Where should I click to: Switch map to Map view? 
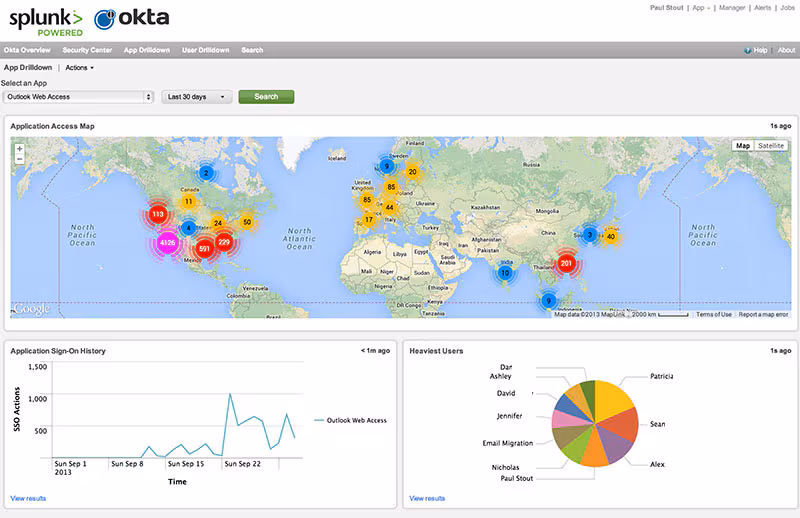[742, 146]
